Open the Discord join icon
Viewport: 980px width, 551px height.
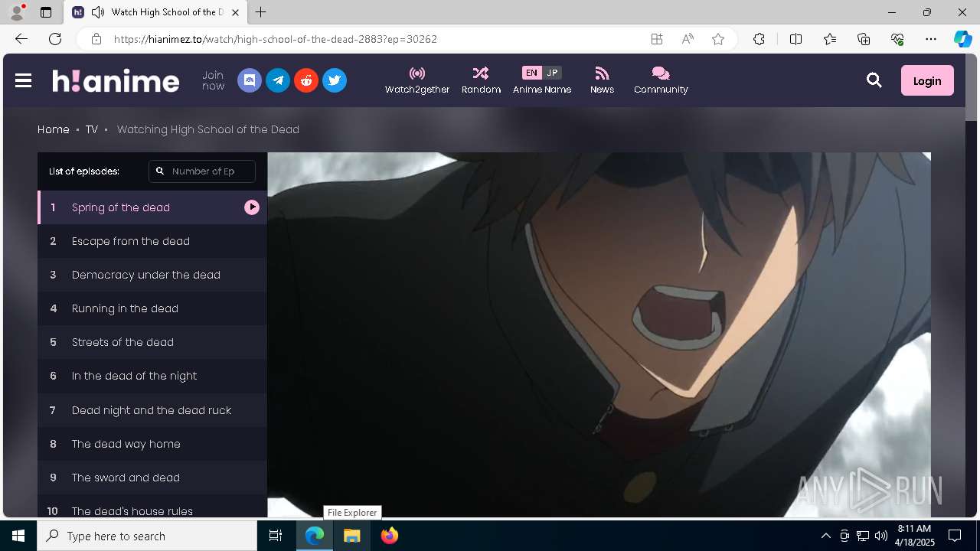point(250,80)
